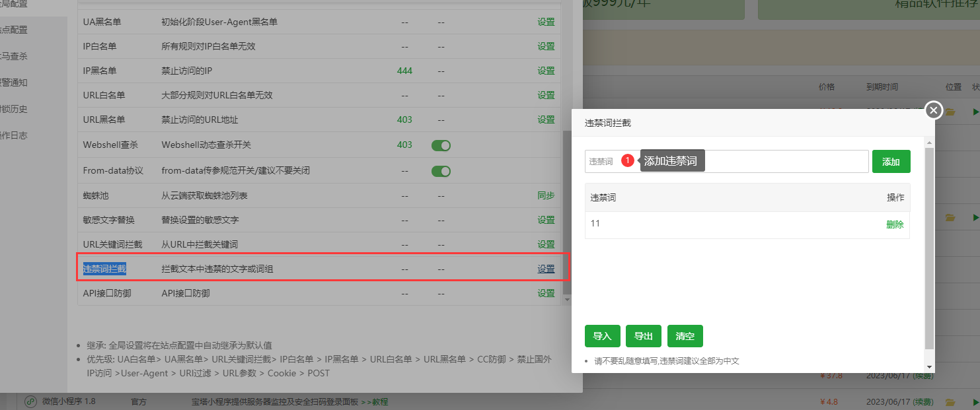The width and height of the screenshot is (980, 410).
Task: Click the 403 status code for URL黑名单
Action: (x=404, y=120)
